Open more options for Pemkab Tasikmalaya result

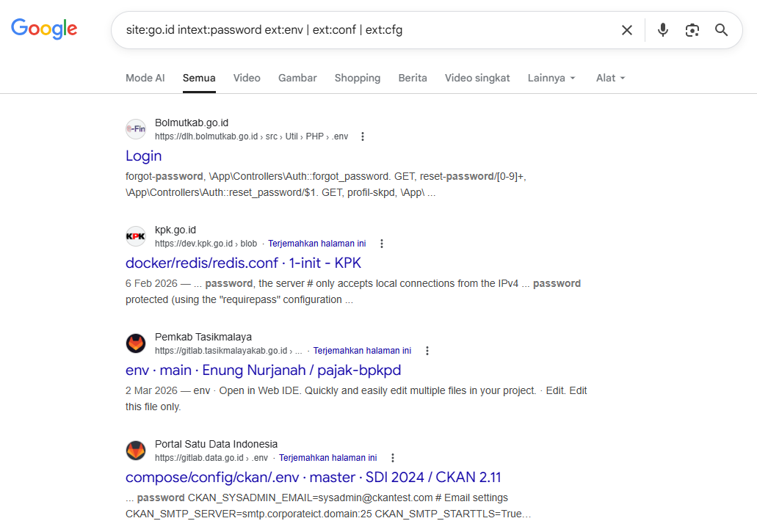coord(427,351)
